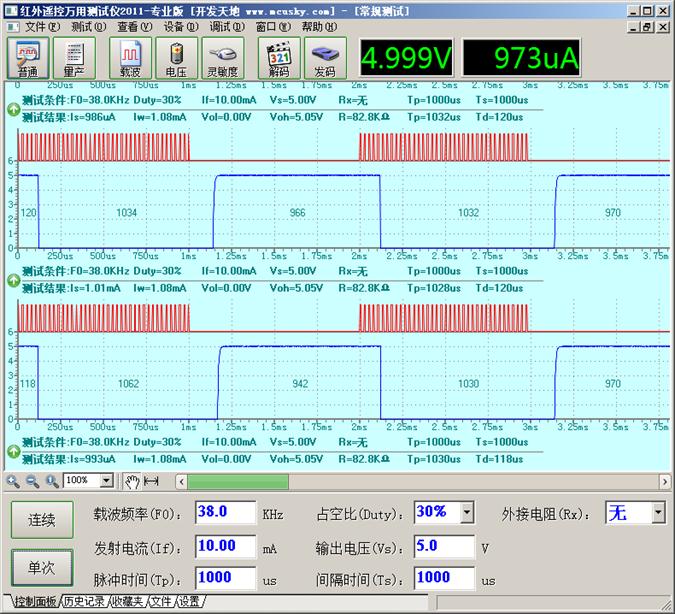Expand the 100% zoom level dropdown
Viewport: 675px width, 614px height.
[107, 481]
